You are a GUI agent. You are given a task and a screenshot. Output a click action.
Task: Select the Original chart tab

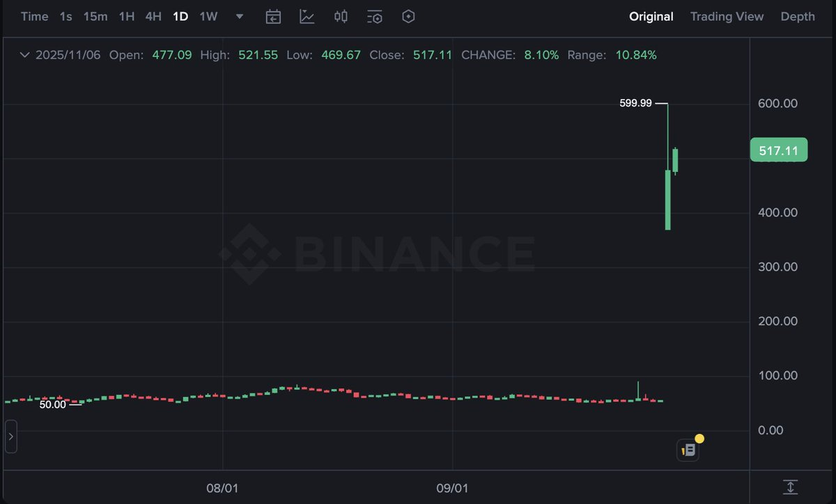651,17
